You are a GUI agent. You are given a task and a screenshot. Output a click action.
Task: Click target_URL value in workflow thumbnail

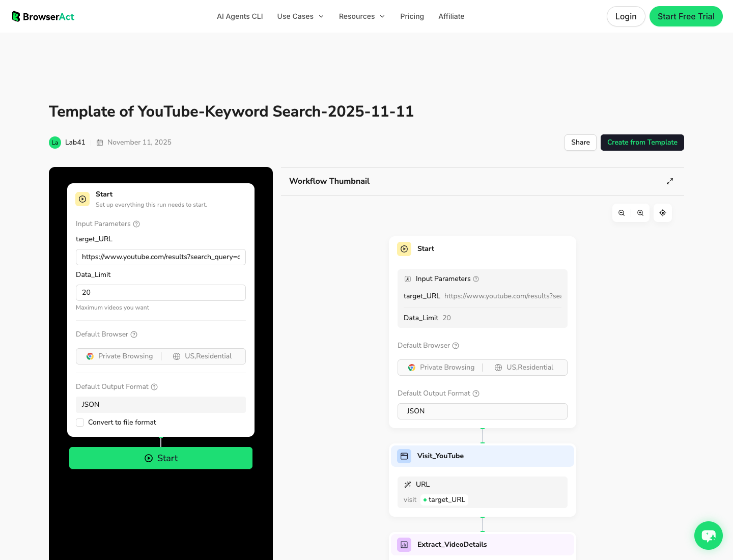click(x=503, y=296)
